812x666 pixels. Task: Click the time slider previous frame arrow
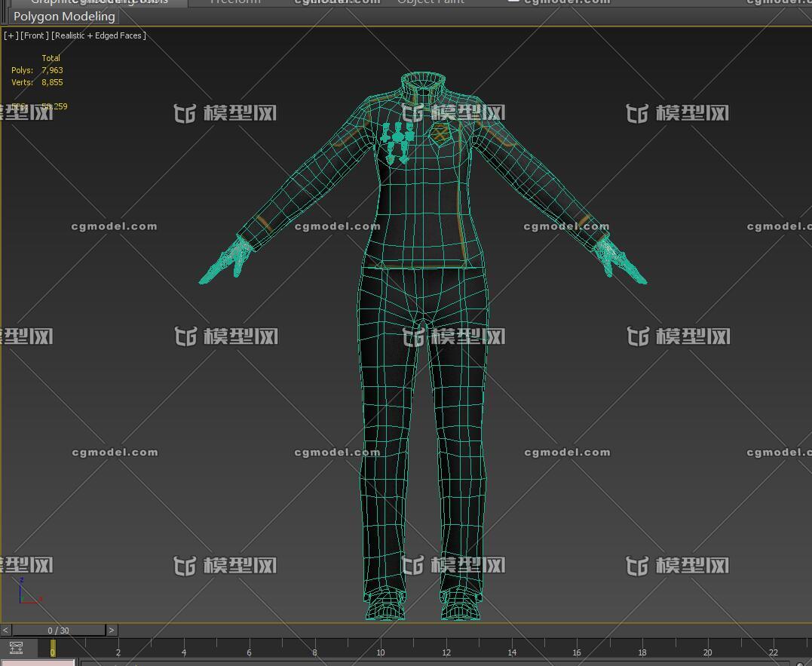coord(5,630)
